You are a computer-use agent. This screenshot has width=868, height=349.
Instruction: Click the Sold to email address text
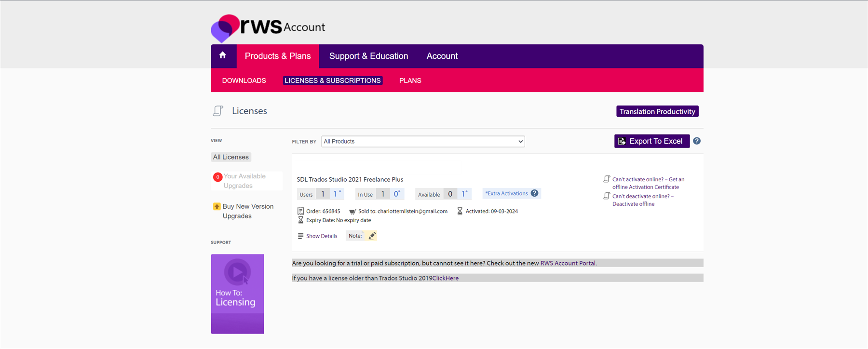click(412, 211)
